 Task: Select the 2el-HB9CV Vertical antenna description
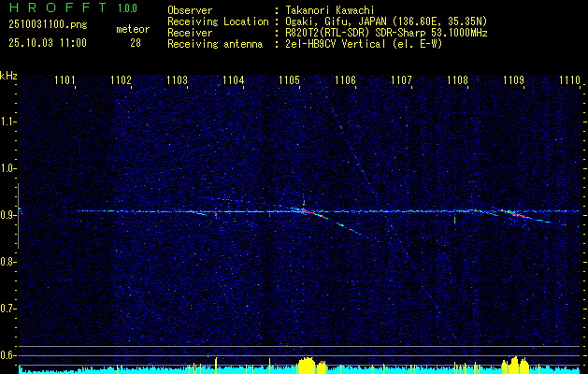click(x=364, y=44)
